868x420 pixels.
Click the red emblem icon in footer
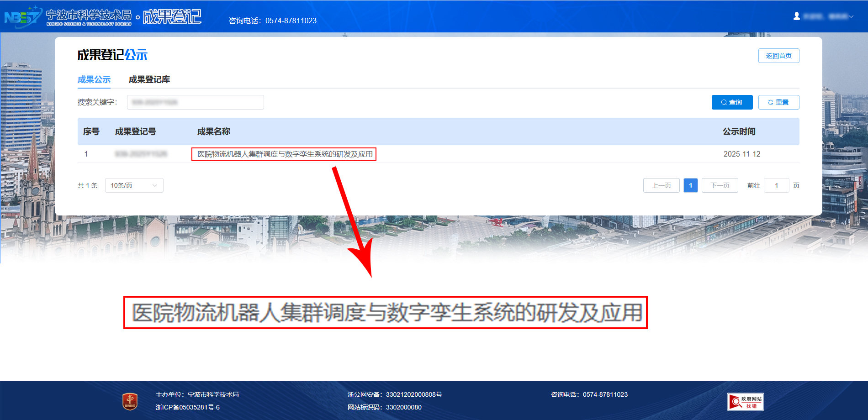pos(130,401)
